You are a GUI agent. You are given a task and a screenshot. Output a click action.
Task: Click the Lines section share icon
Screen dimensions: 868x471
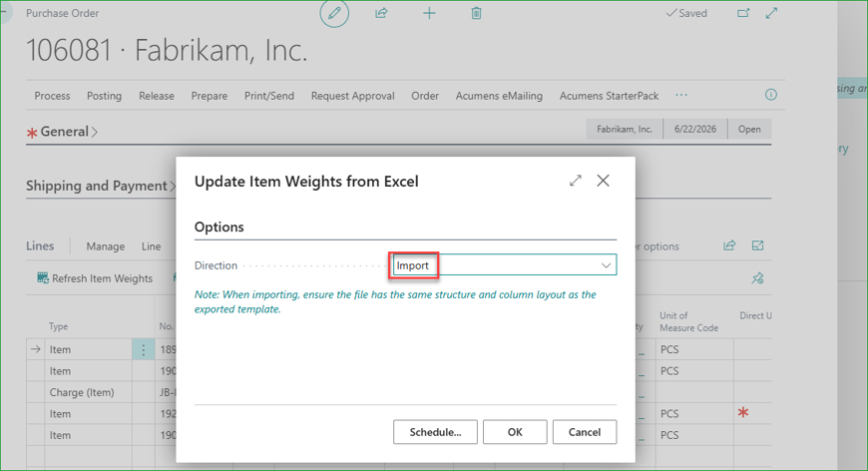click(x=729, y=245)
